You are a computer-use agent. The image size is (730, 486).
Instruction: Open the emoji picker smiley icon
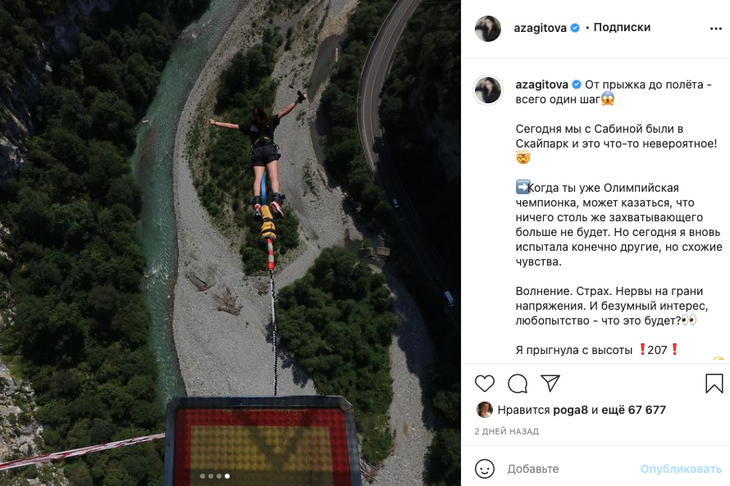point(485,468)
